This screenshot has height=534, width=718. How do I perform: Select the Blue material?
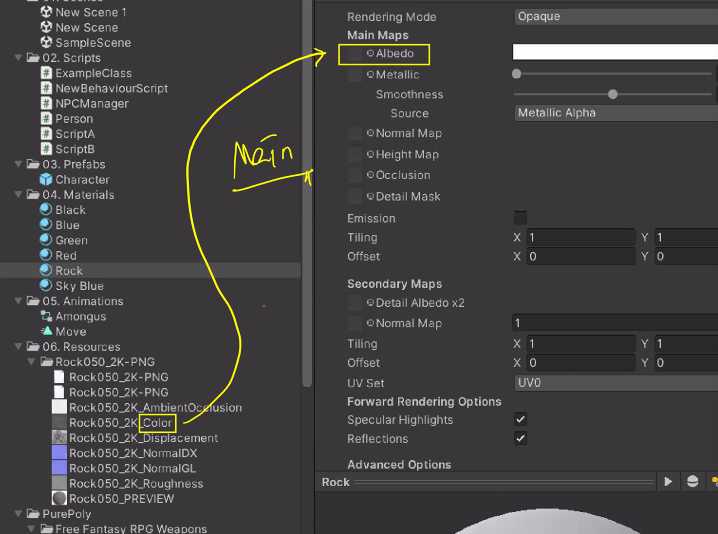(67, 225)
